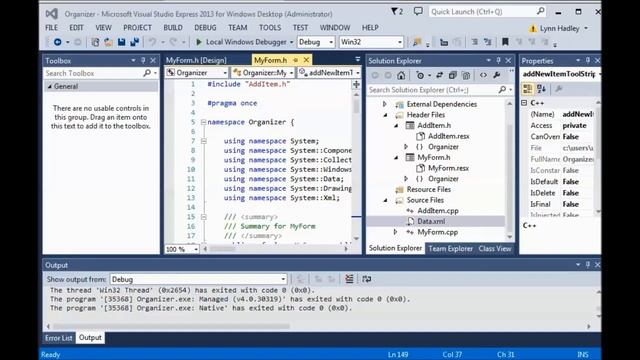Image resolution: width=640 pixels, height=360 pixels.
Task: Open the Organizer scope dropdown in editor
Action: [x=197, y=73]
